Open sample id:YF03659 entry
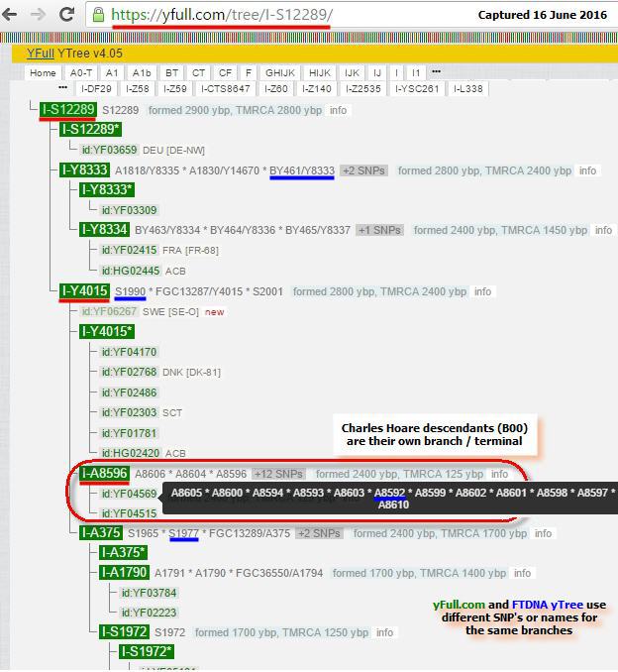Viewport: 618px width, 672px height. [109, 150]
